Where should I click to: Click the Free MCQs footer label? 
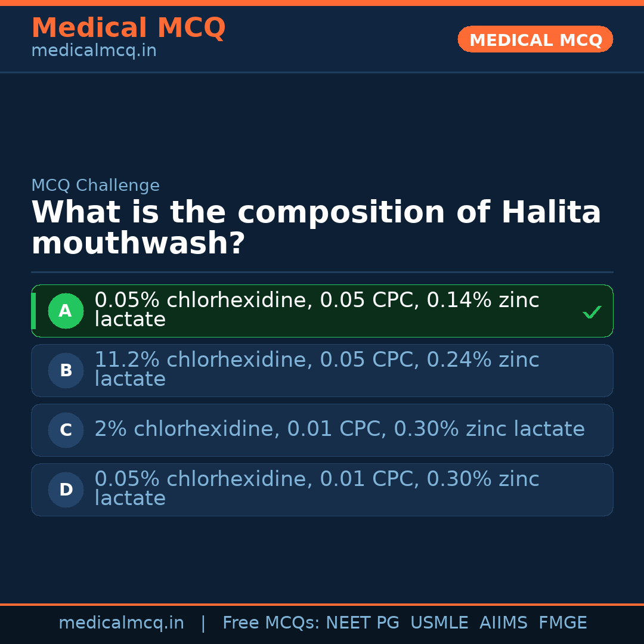click(x=271, y=623)
